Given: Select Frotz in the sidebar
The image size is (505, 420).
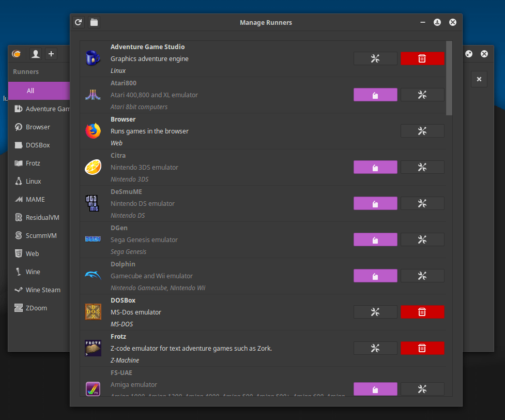Looking at the screenshot, I should point(39,163).
